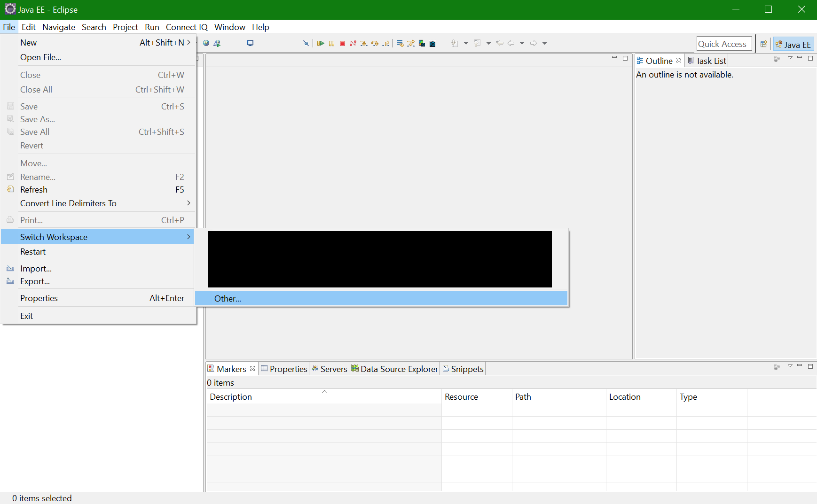Screen dimensions: 817x504
Task: Choose Export... from the File menu
Action: [x=98, y=281]
